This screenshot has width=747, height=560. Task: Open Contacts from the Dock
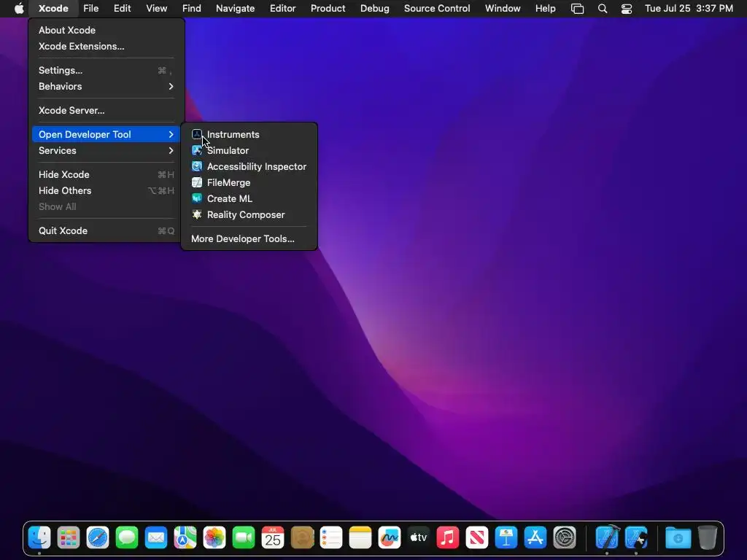(302, 538)
